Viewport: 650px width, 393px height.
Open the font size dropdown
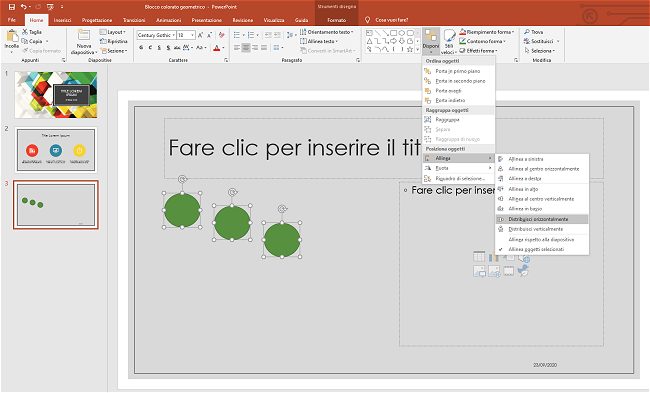[x=193, y=35]
